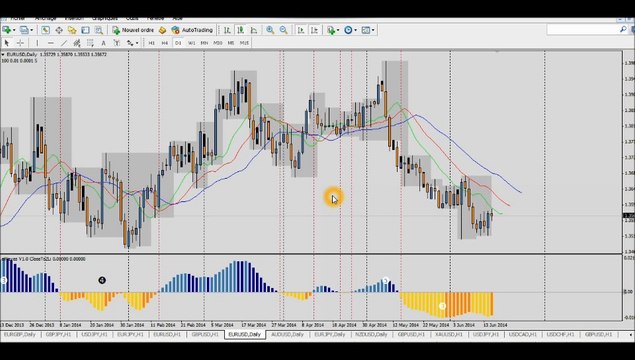Select the cursor arrow tool
Viewport: 635px width, 360px height.
6,43
